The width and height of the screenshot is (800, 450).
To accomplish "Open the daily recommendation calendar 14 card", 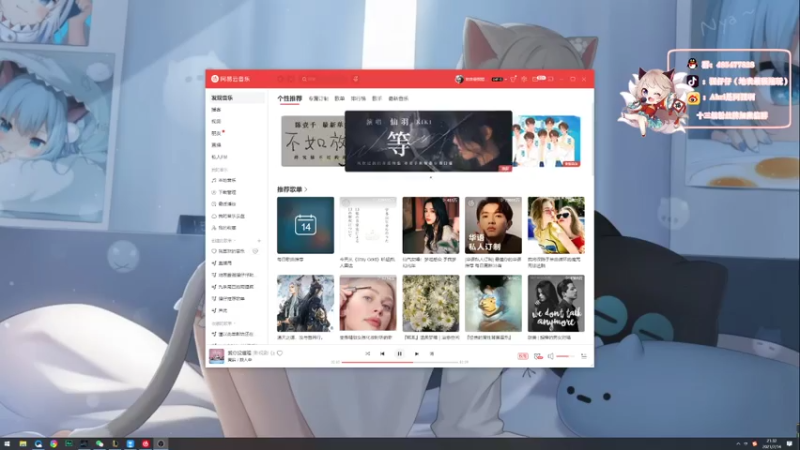I will [305, 225].
